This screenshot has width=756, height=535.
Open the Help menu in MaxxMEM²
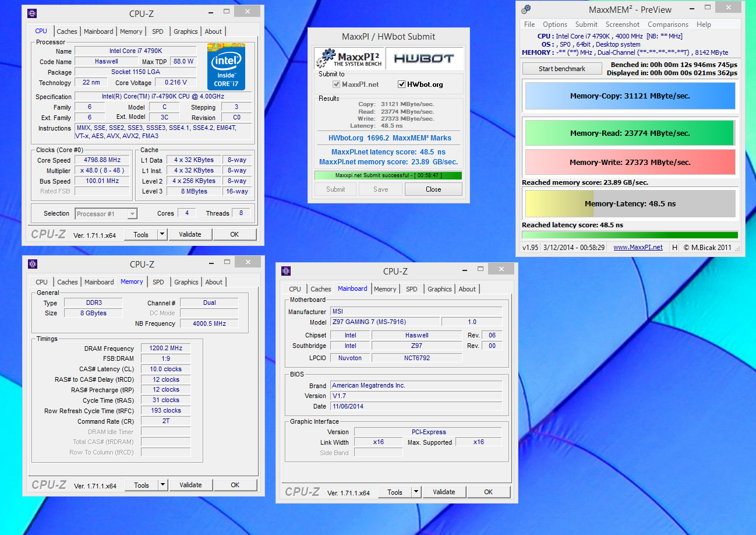[x=704, y=24]
